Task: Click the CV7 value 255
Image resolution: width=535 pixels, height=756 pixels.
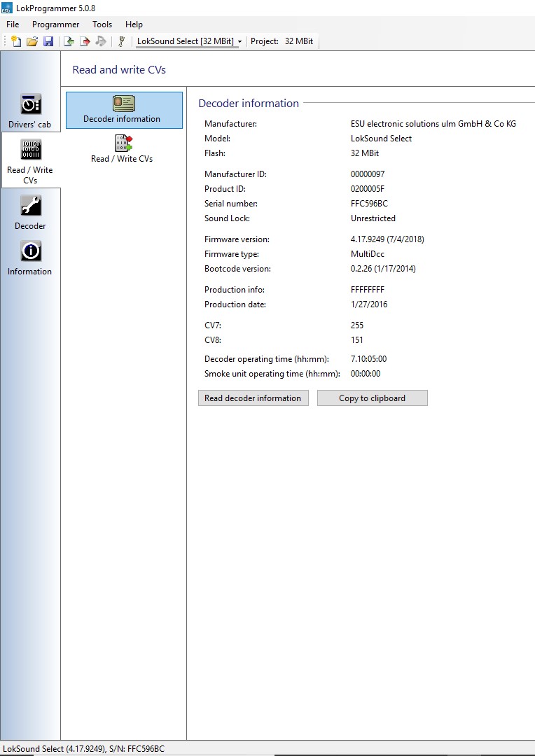Action: tap(357, 325)
